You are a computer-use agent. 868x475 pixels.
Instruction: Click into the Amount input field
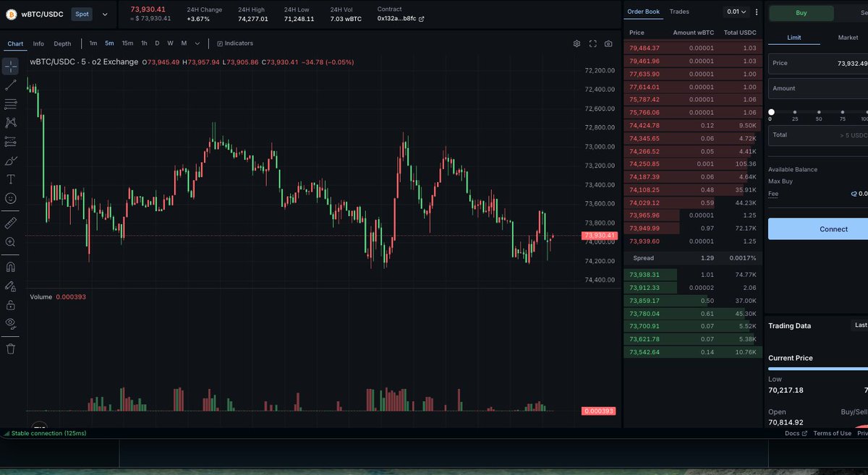818,88
